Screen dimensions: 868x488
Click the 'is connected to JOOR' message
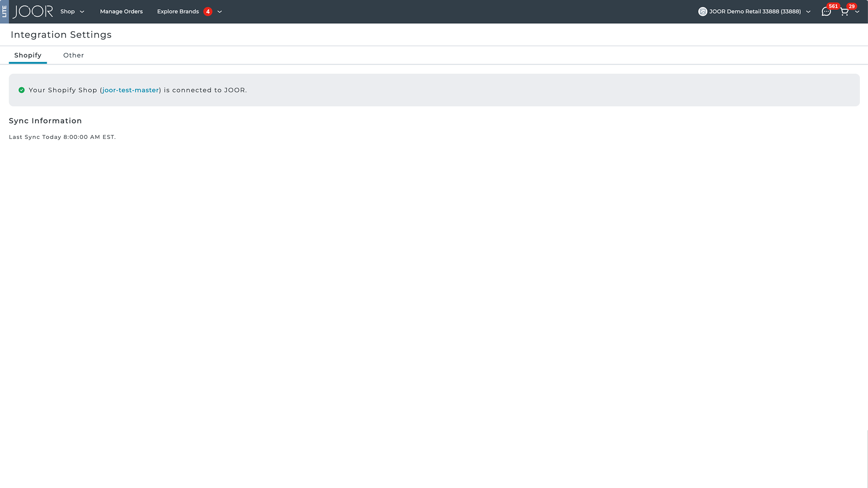point(205,90)
